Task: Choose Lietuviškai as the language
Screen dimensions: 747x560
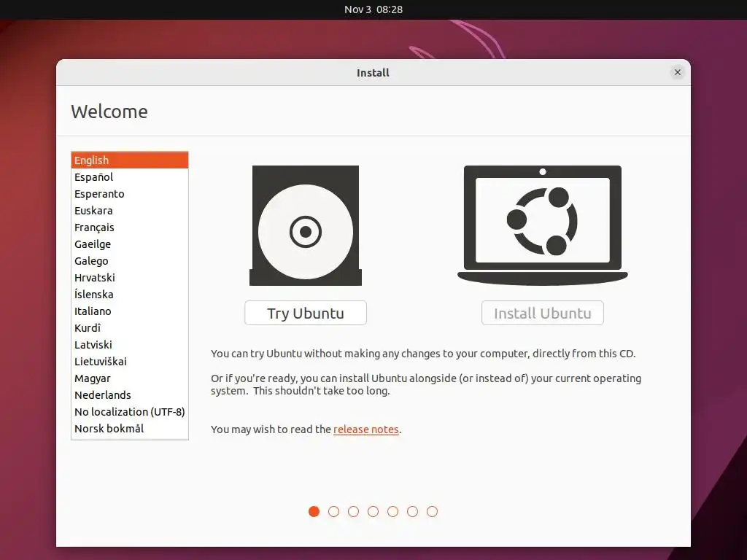Action: click(x=130, y=362)
